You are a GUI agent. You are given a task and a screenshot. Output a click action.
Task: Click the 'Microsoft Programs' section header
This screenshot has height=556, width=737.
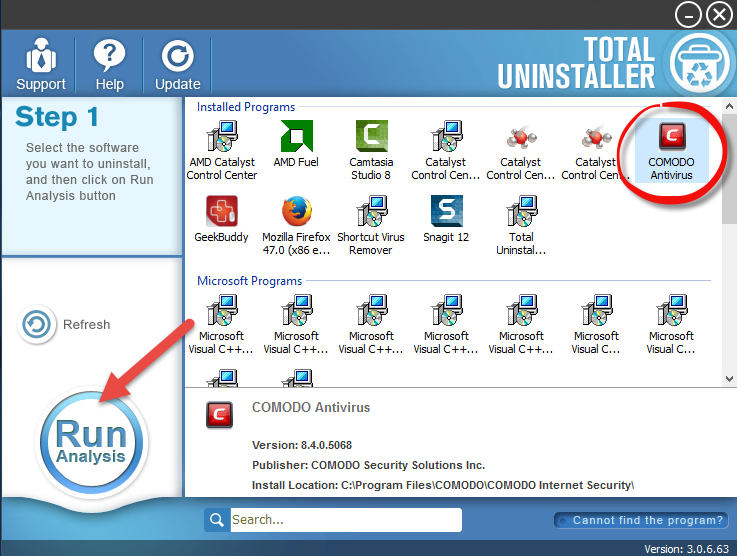click(250, 281)
